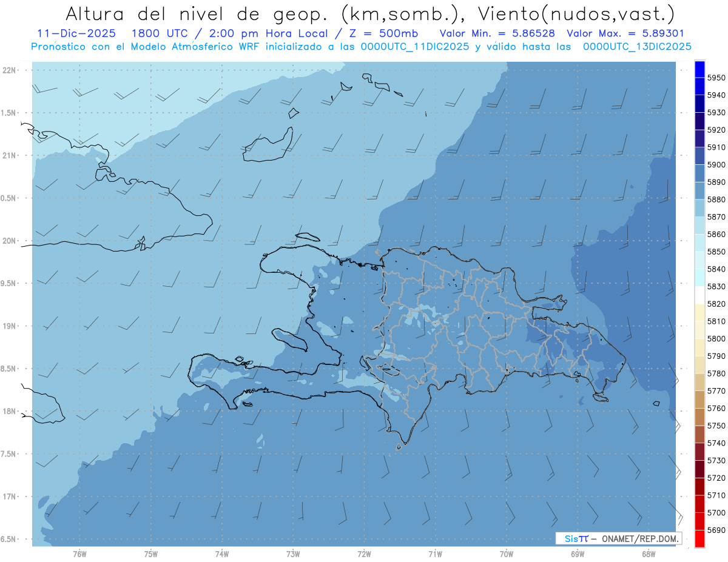Pick the legend swatch between 5880 and 5890
Viewport: 728px width, 562px height.
(x=699, y=191)
